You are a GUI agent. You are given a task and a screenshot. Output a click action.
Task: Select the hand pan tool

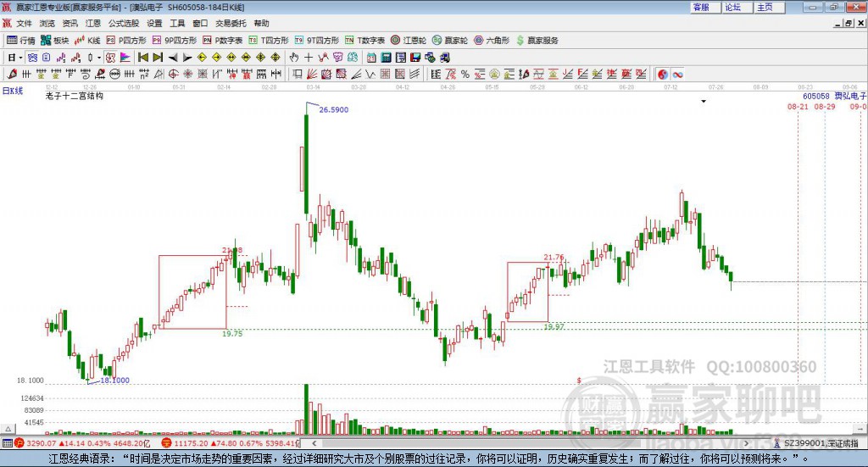pos(294,58)
